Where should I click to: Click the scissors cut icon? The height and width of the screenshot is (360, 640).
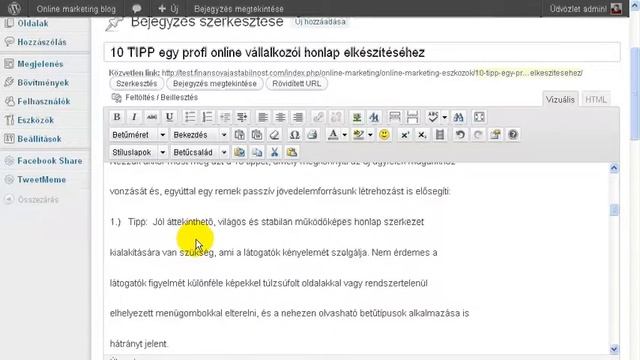pos(275,152)
